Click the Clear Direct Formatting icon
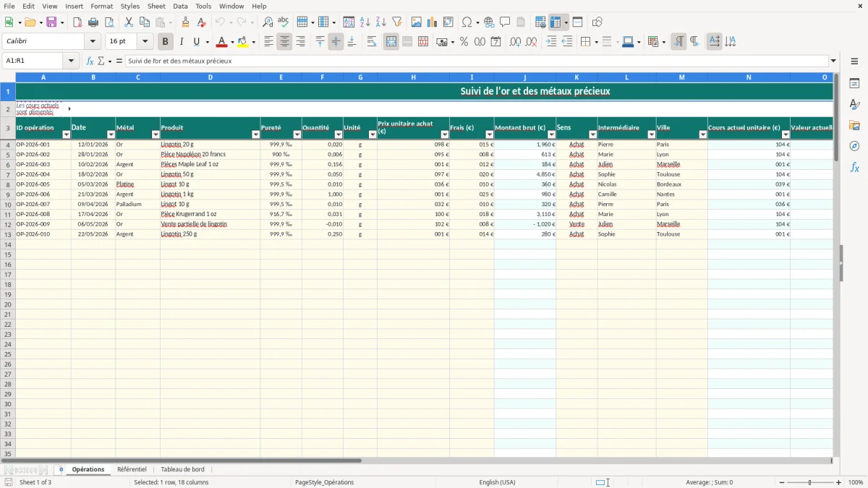868x488 pixels. (x=202, y=22)
